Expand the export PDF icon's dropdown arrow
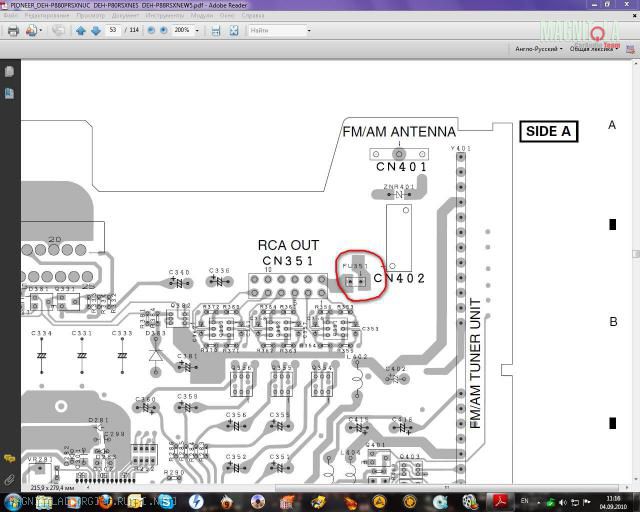This screenshot has height=512, width=640. coord(41,31)
